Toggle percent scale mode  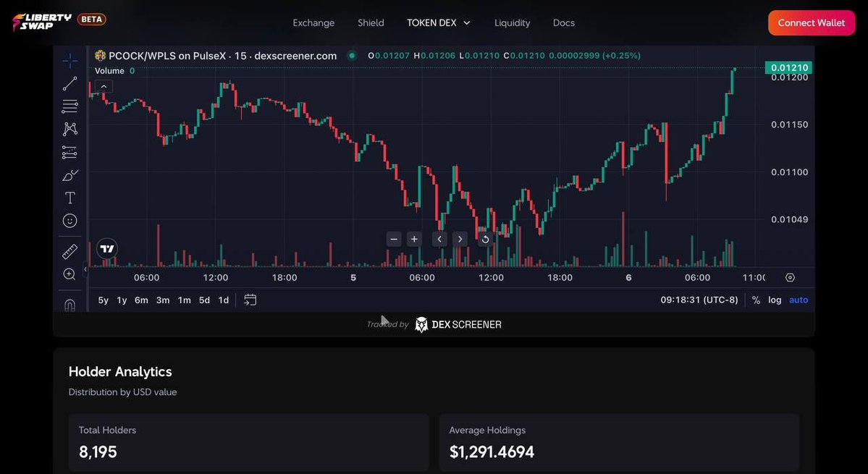pos(756,300)
